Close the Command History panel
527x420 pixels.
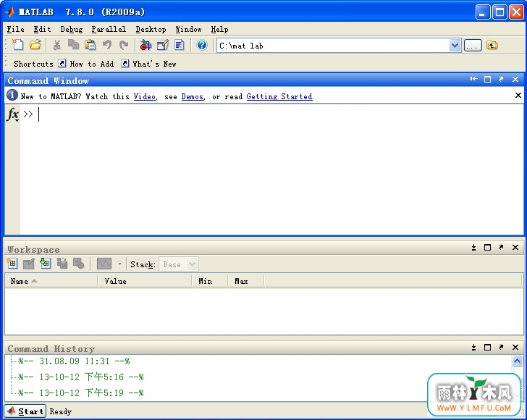click(515, 347)
